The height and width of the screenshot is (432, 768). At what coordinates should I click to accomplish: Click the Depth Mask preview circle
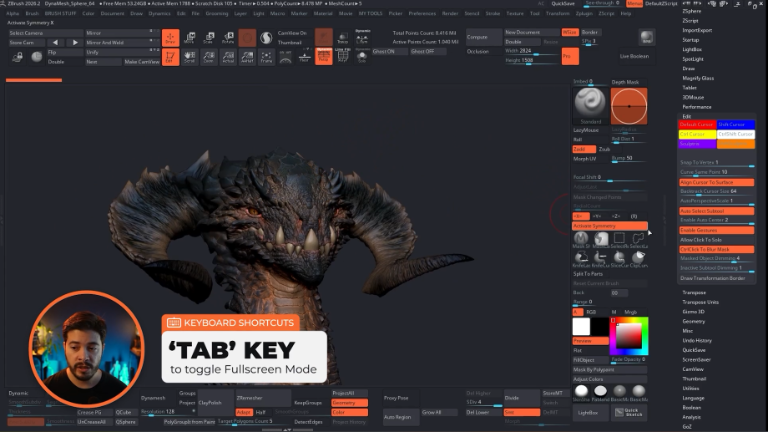(x=629, y=106)
